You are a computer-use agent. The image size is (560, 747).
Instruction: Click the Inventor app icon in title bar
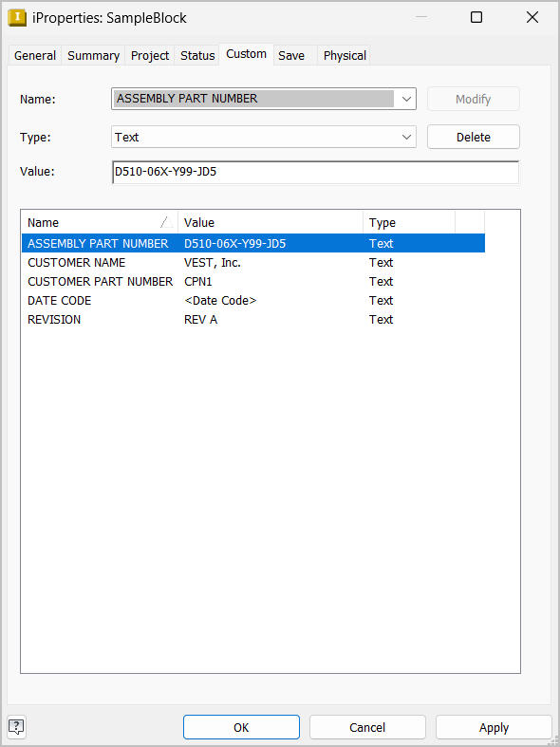[17, 18]
